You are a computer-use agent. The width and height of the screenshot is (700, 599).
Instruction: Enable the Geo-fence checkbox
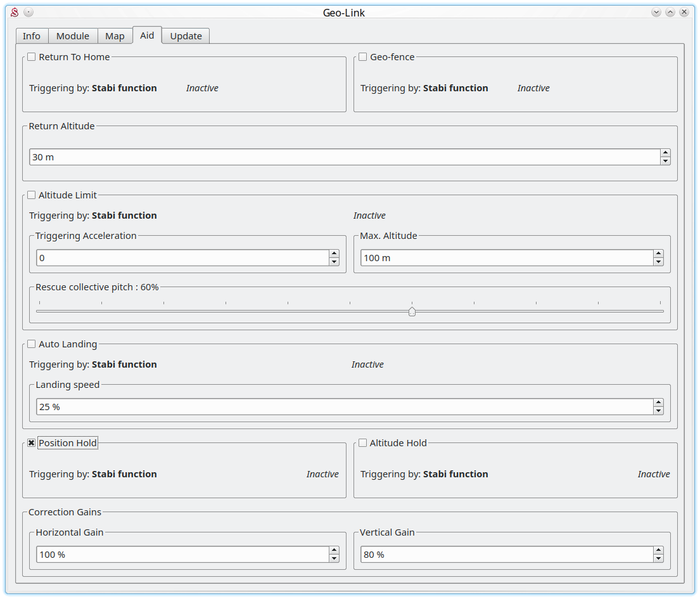[363, 57]
